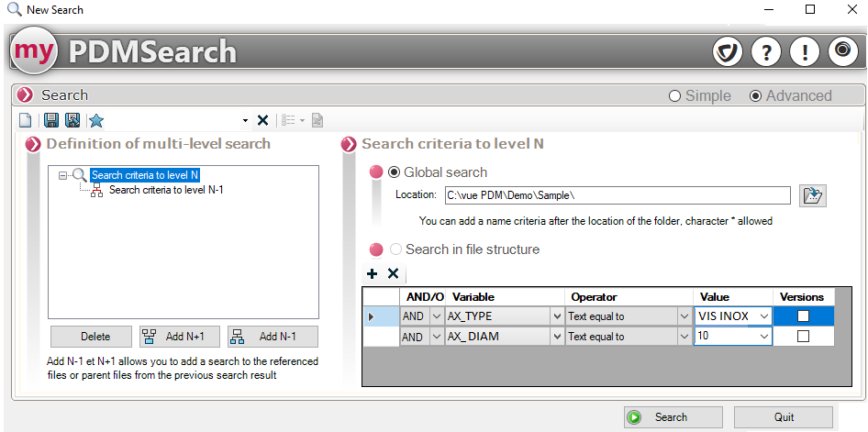Click the blue star favorites icon
The height and width of the screenshot is (432, 868).
coord(96,121)
